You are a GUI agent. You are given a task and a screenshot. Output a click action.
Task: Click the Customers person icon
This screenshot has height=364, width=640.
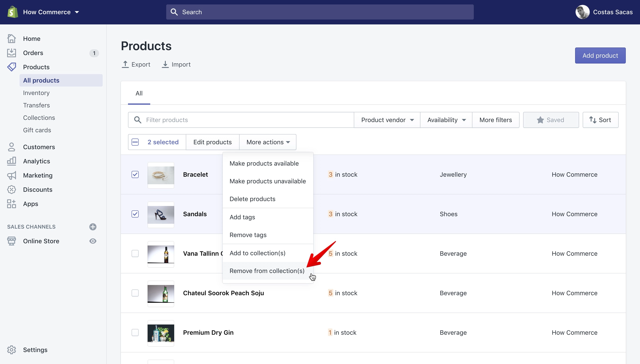(x=12, y=147)
